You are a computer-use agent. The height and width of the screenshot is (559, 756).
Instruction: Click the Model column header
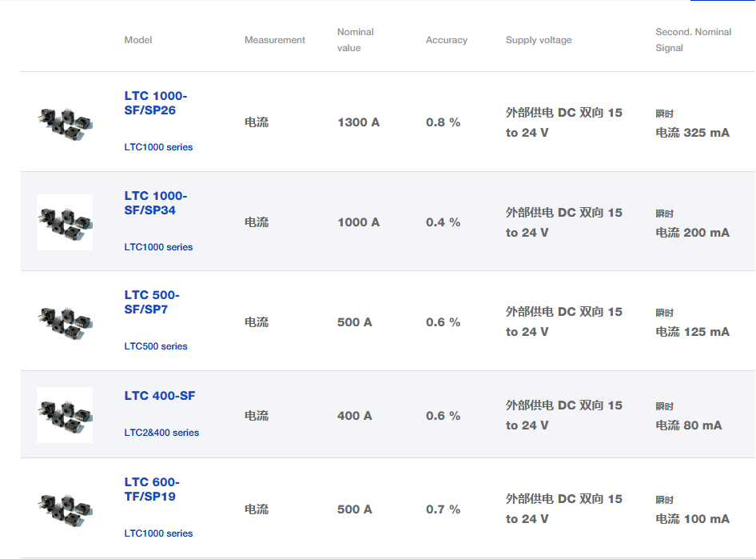click(x=138, y=40)
